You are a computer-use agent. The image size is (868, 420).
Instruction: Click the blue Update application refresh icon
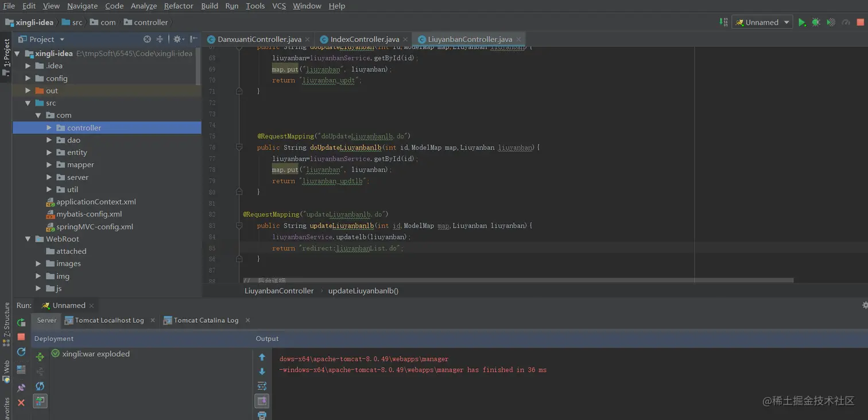tap(21, 351)
